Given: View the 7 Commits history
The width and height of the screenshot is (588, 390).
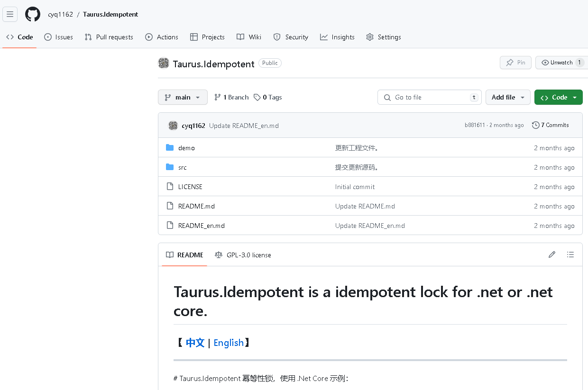Looking at the screenshot, I should point(551,125).
